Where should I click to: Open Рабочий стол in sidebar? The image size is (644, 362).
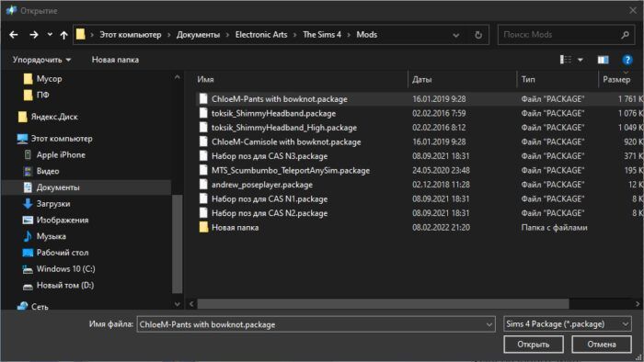62,253
